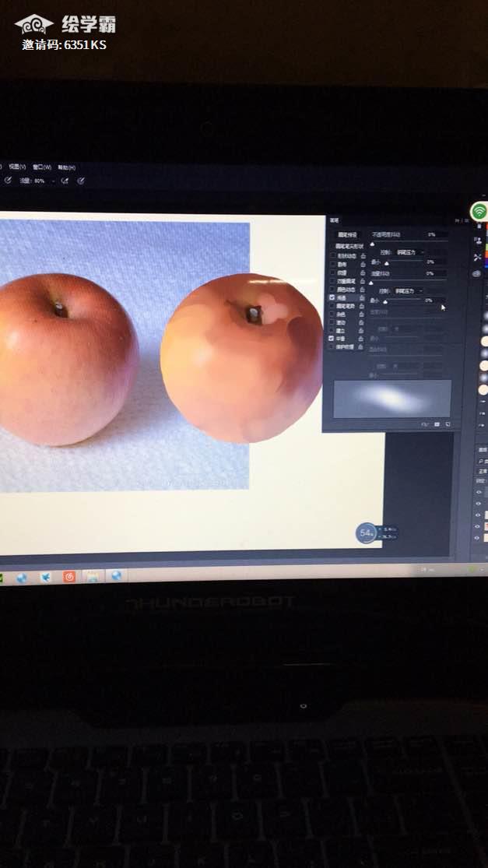
Task: Click the painted apple on the canvas
Action: [242, 359]
